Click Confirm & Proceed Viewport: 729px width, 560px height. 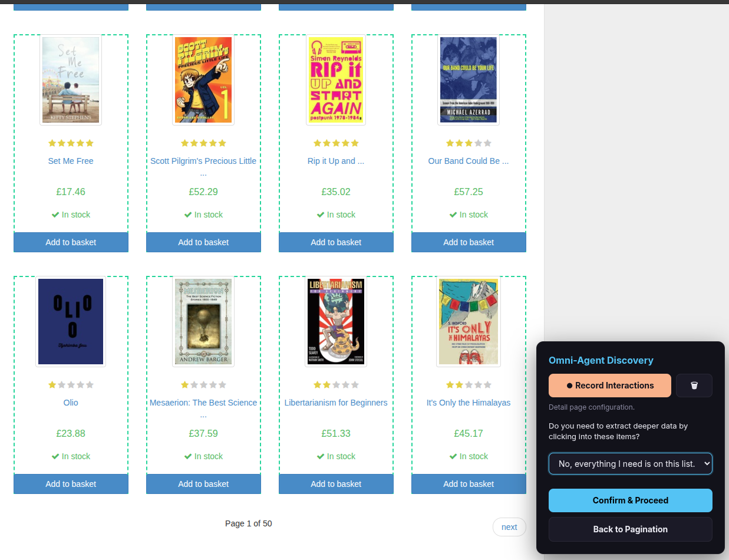(631, 500)
